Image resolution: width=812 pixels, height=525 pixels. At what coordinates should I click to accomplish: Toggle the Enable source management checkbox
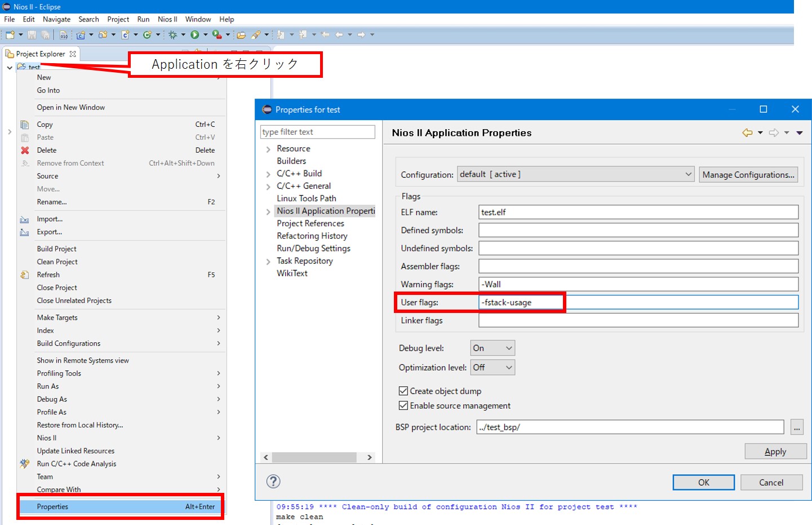(403, 405)
